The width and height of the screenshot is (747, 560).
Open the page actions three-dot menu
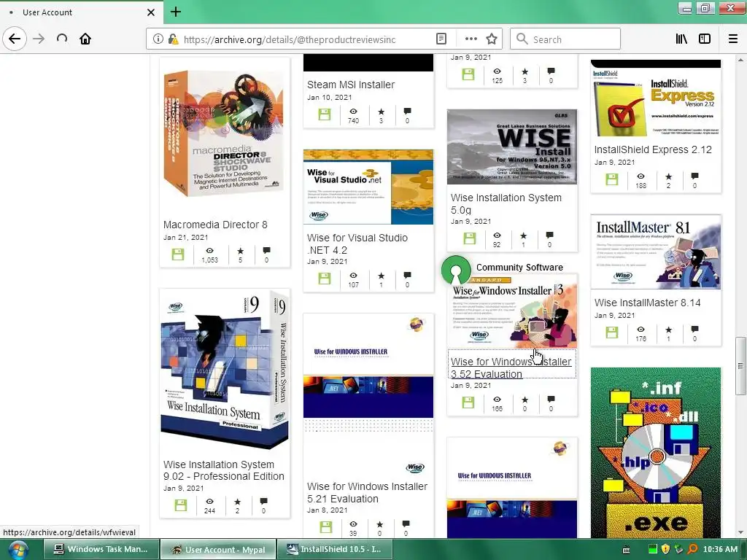[x=471, y=39]
